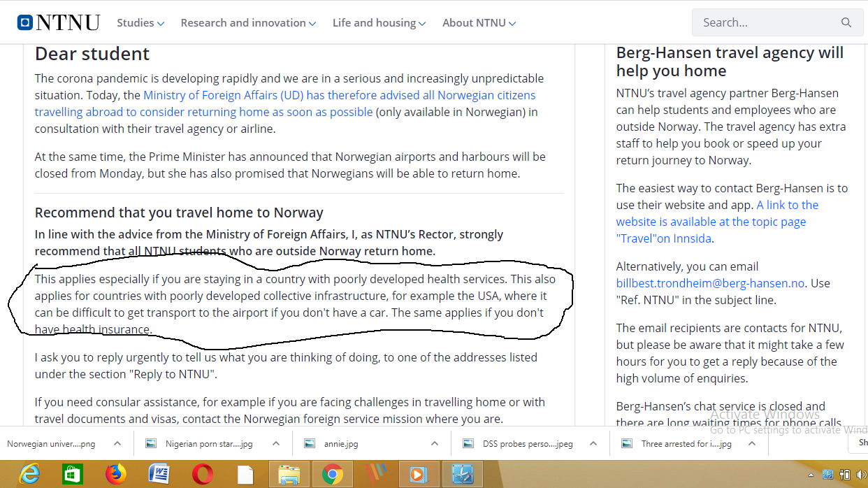
Task: Click the Nigerian porn star jpg file icon
Action: 150,443
